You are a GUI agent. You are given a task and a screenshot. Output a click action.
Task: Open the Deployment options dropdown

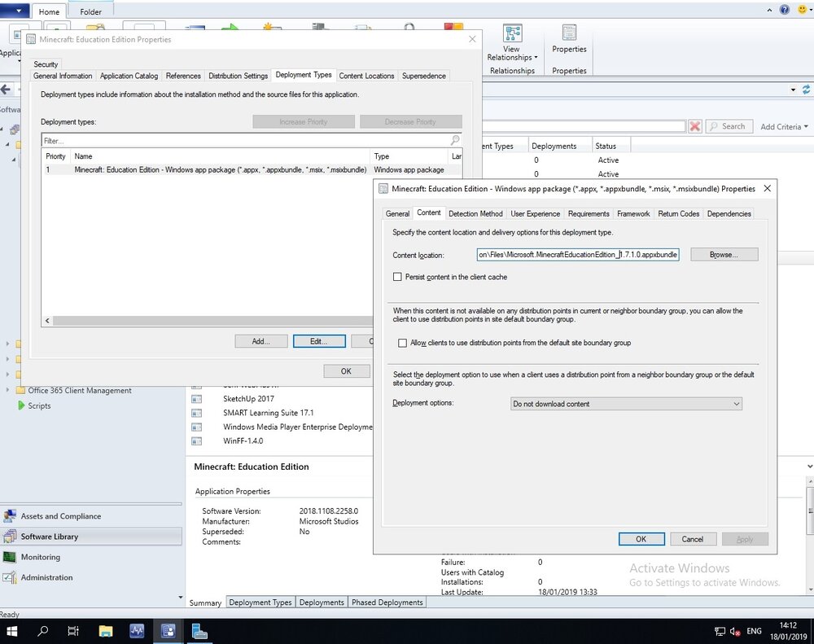626,404
